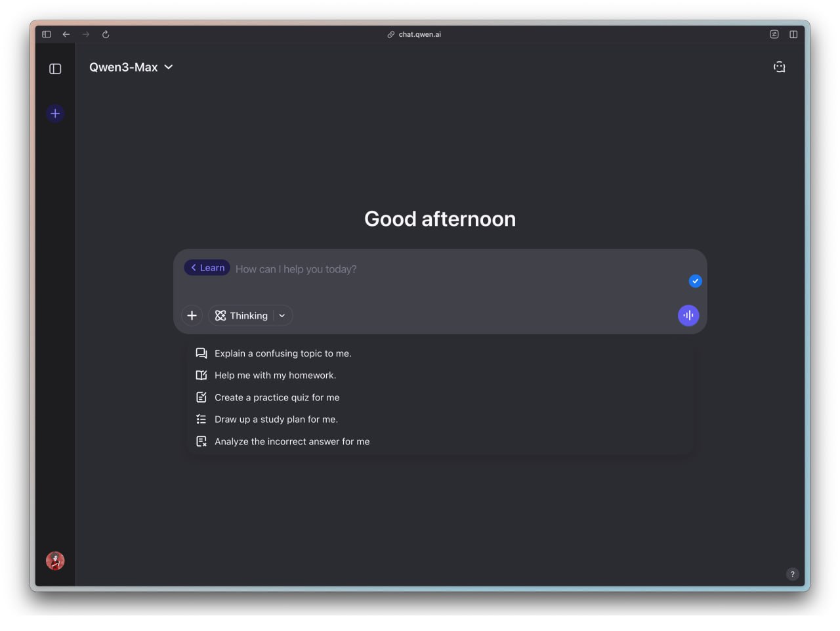Open the Qwen3-Max model selector dropdown

click(x=131, y=67)
